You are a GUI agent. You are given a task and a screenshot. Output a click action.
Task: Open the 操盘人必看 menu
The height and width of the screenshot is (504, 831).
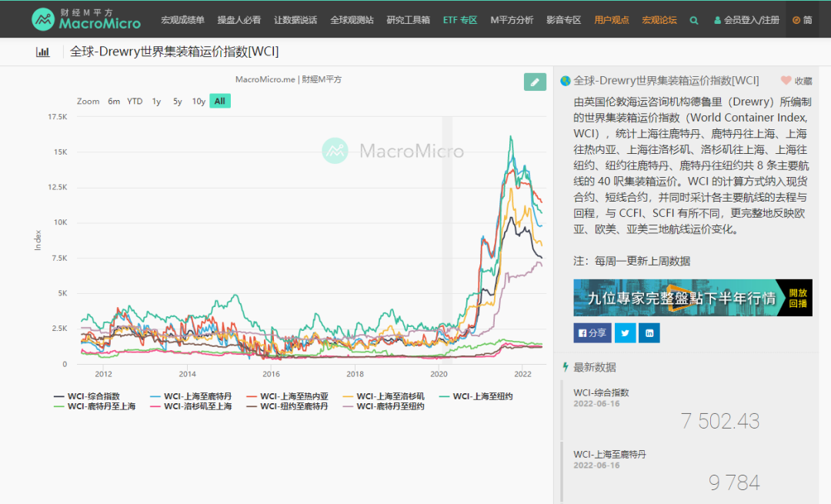(x=239, y=20)
